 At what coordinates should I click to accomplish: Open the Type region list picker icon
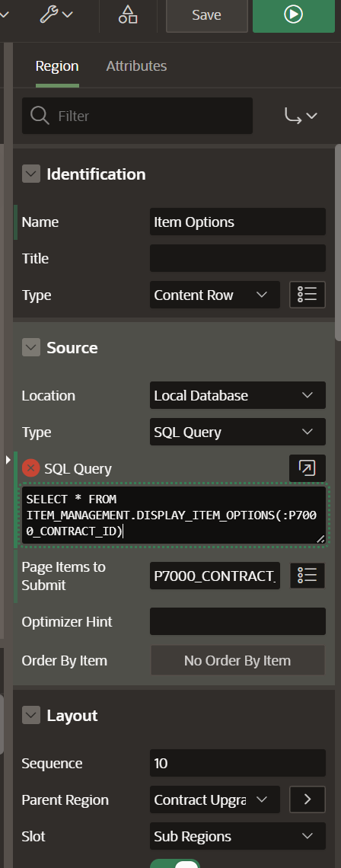pyautogui.click(x=308, y=295)
